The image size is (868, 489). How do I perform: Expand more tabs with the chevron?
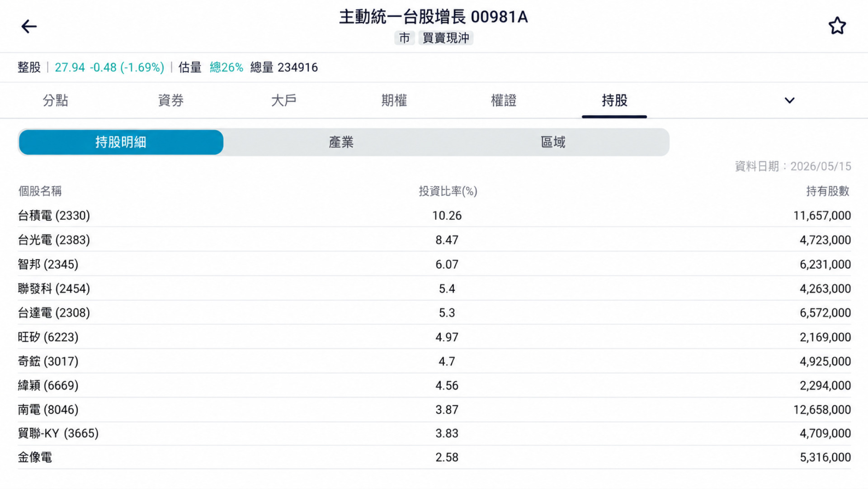789,100
